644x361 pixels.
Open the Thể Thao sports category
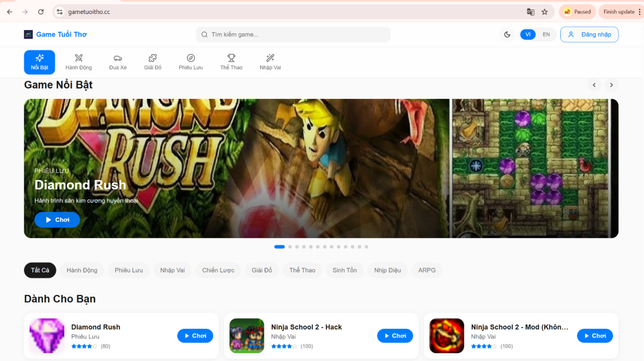231,59
